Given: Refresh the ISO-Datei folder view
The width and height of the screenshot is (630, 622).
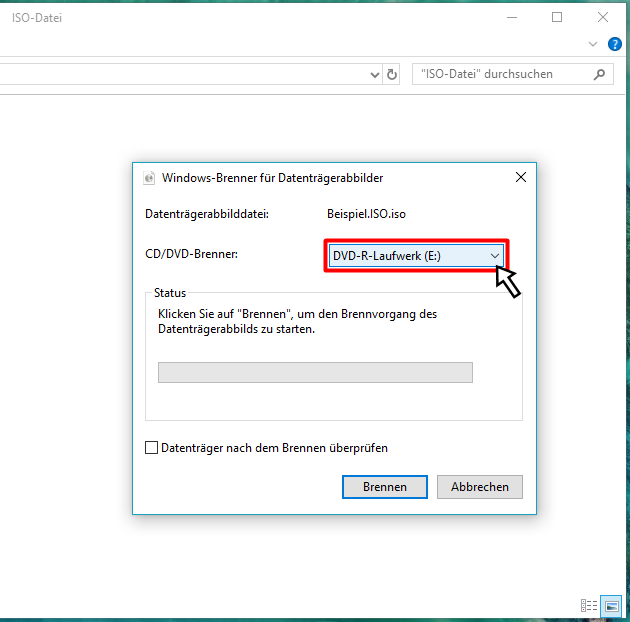Looking at the screenshot, I should pyautogui.click(x=392, y=74).
